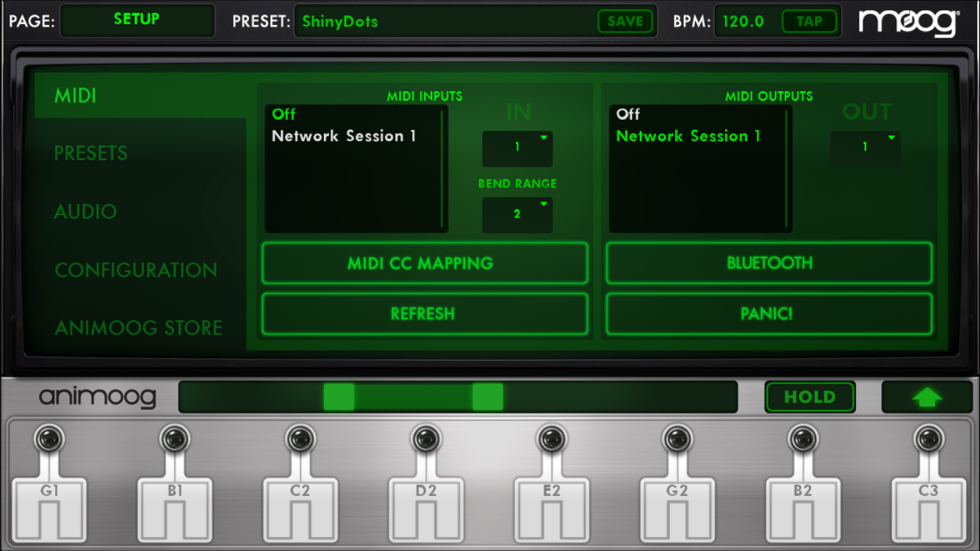Click the octave shift up arrow
Image resolution: width=980 pixels, height=551 pixels.
(926, 397)
